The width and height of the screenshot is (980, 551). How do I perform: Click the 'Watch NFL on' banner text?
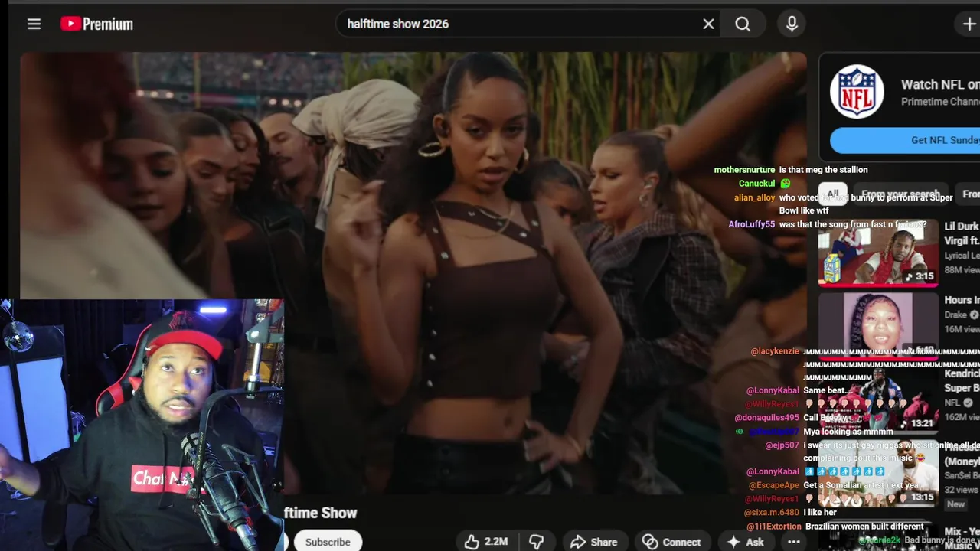pos(940,84)
